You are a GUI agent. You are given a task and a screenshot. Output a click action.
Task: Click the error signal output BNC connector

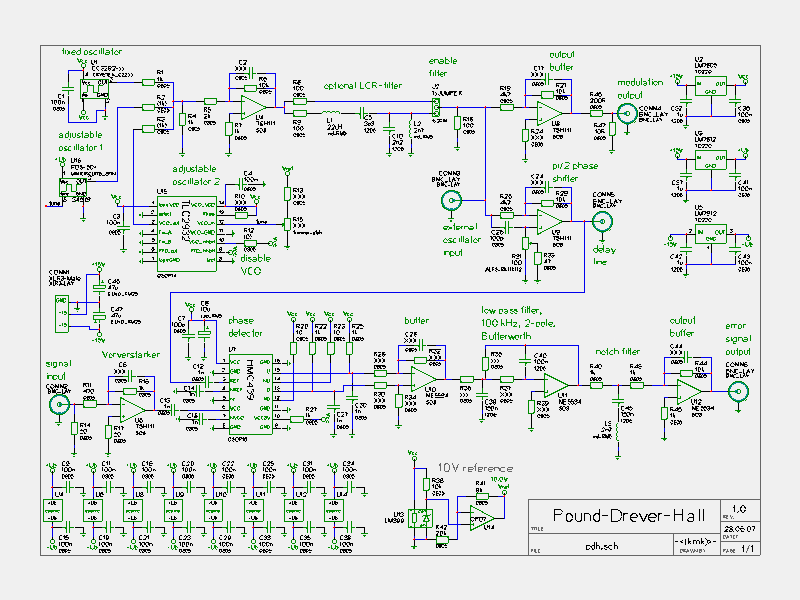(738, 392)
